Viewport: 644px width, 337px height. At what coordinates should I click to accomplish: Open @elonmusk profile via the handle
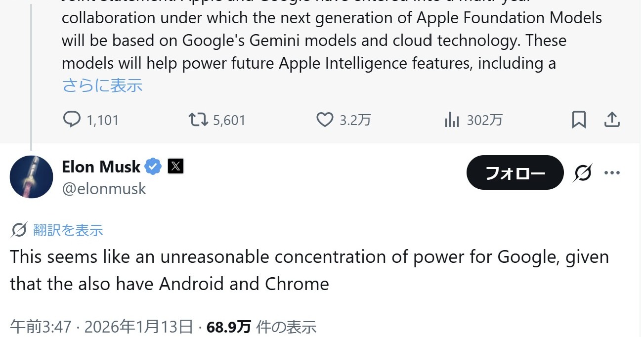click(103, 189)
